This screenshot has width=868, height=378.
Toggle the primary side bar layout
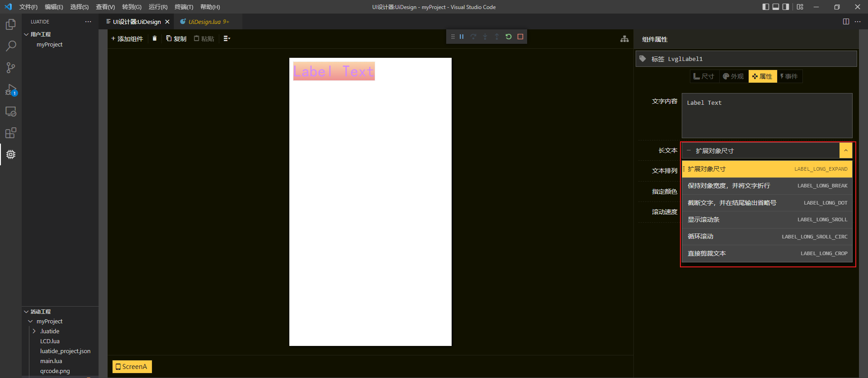click(765, 7)
